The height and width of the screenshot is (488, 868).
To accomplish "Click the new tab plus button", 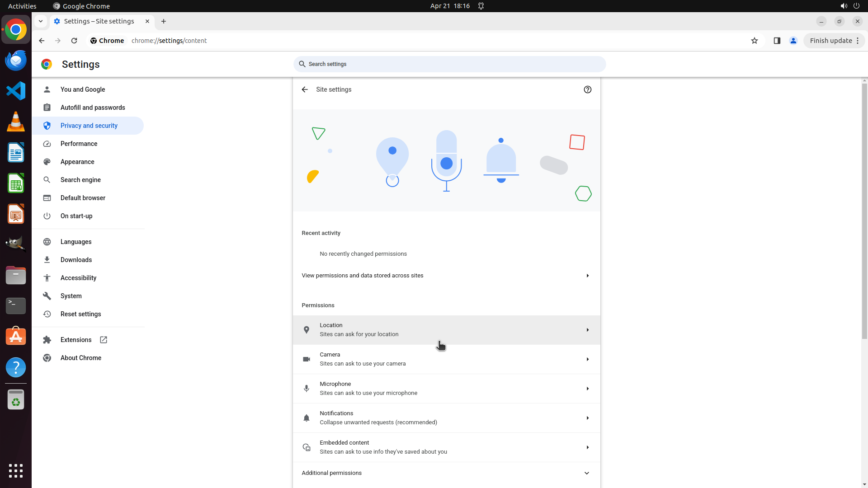I will click(x=164, y=21).
